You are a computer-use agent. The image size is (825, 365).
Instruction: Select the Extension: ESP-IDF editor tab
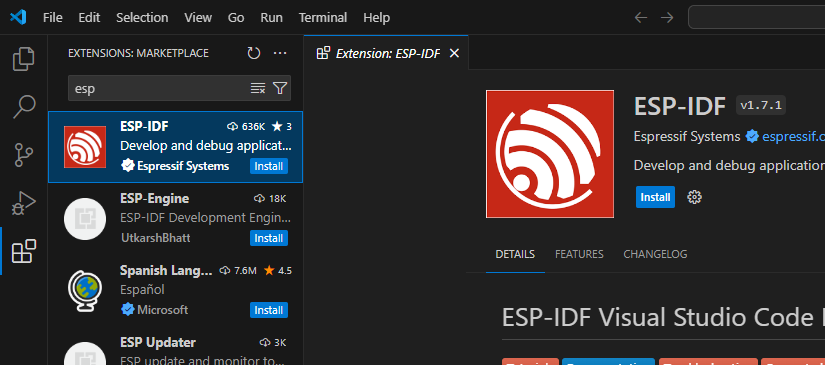pos(386,53)
